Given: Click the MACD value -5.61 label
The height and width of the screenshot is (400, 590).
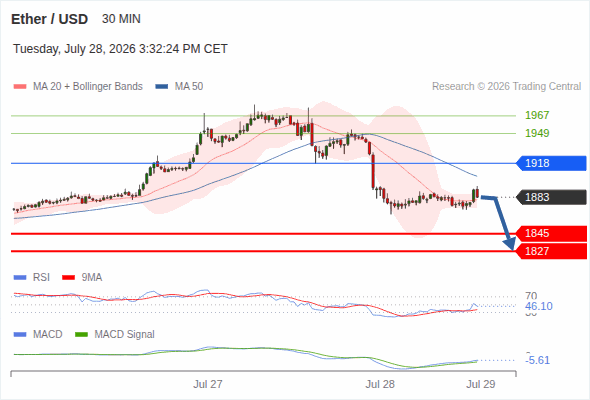Looking at the screenshot, I should [x=537, y=360].
